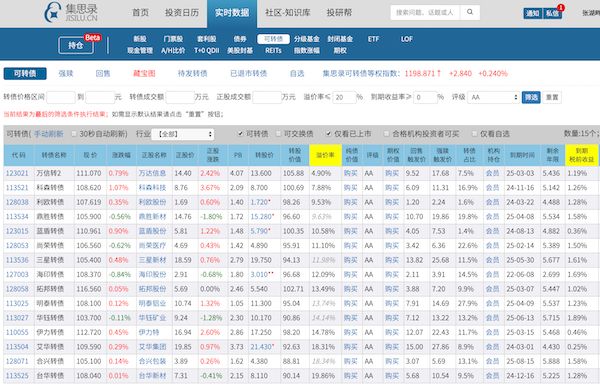Open 期权 in the sub-navigation

pyautogui.click(x=340, y=51)
